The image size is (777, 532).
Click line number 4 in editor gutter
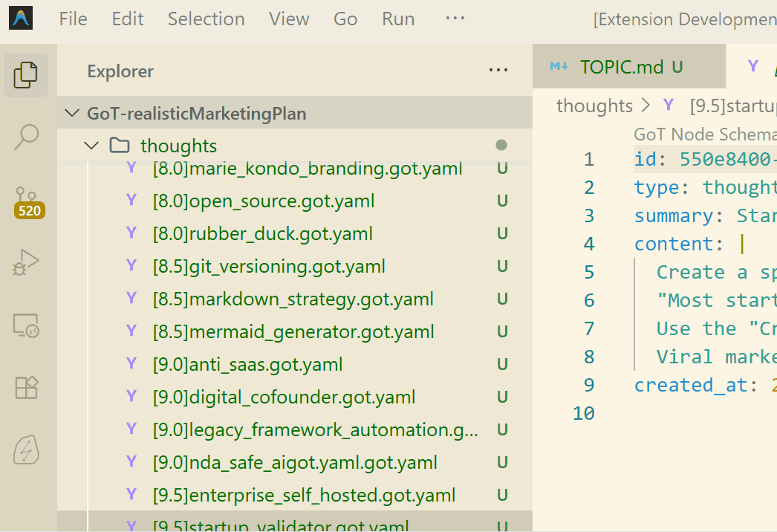589,244
